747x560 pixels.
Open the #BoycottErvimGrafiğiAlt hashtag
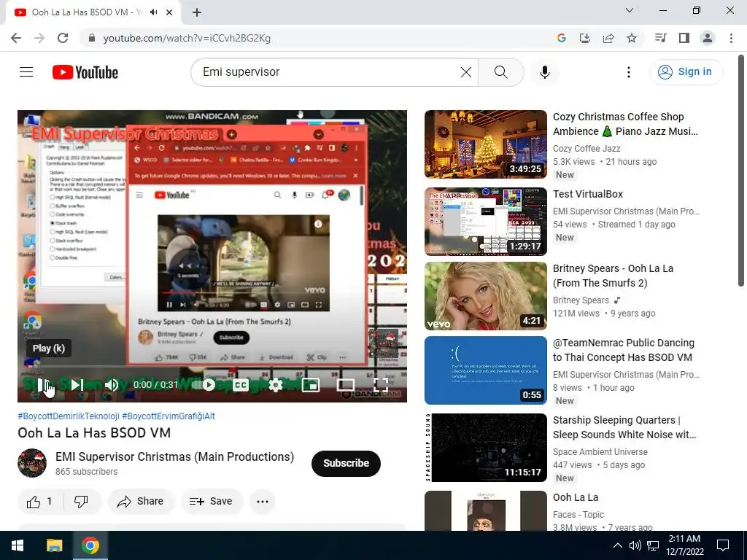coord(169,416)
